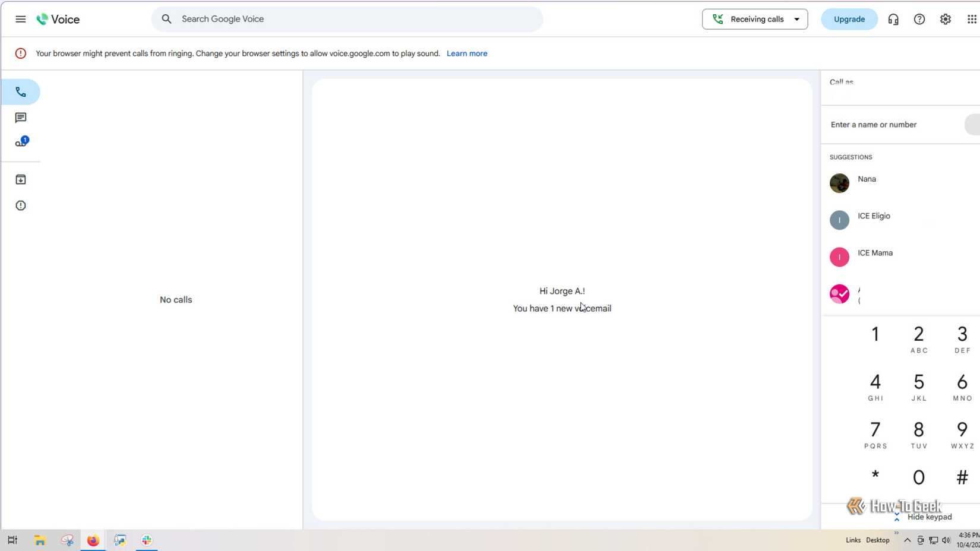Select ICE Mama suggestion
980x551 pixels.
tap(900, 256)
